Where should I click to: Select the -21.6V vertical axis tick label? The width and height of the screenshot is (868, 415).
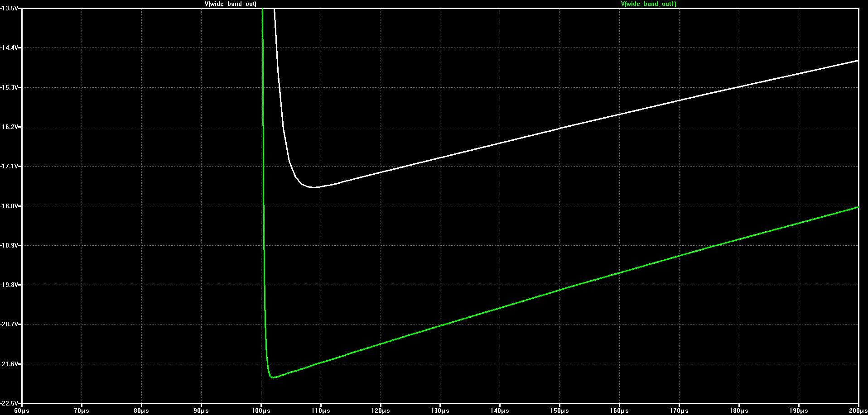10,364
